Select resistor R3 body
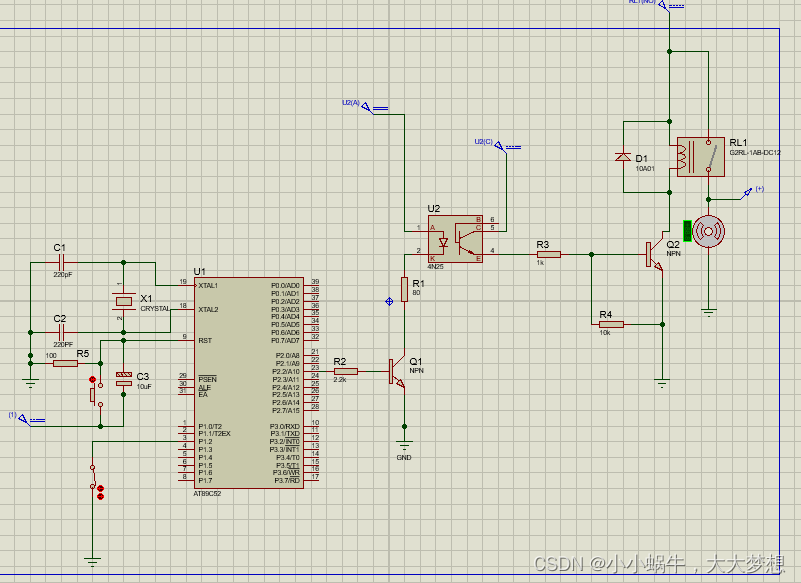This screenshot has height=583, width=801. pos(549,254)
